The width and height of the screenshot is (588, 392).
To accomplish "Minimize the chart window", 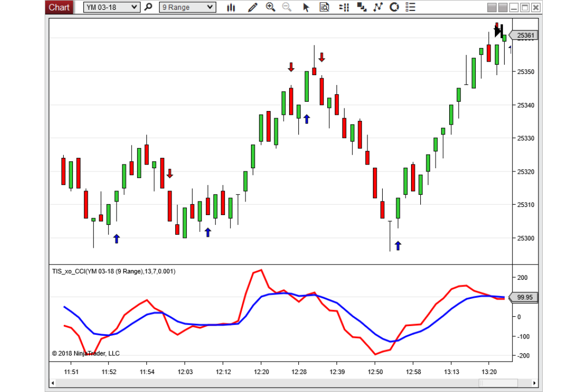I will pos(514,8).
